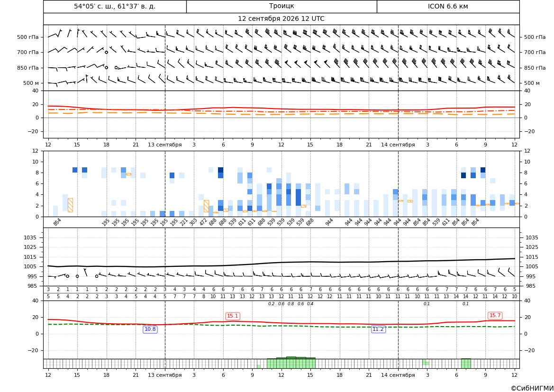Screen dimensions: 554x392
Task: Click the coordinates 54°05′ с. ш. header cell
Action: pos(115,6)
